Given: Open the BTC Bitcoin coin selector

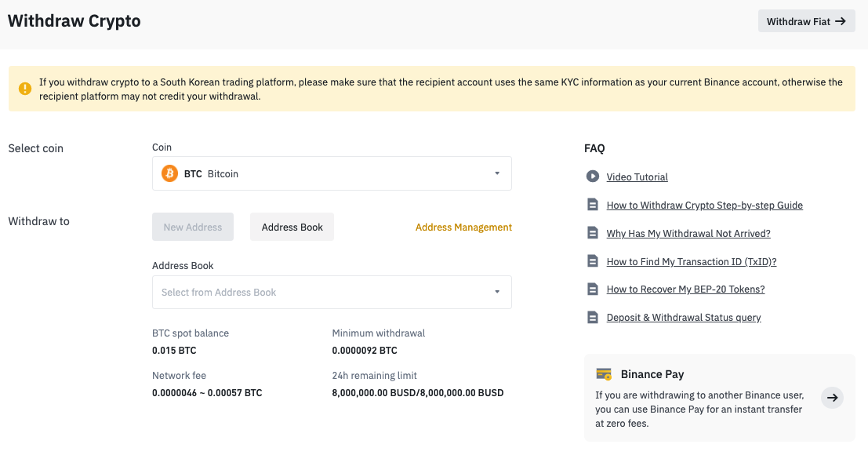Looking at the screenshot, I should click(x=332, y=173).
